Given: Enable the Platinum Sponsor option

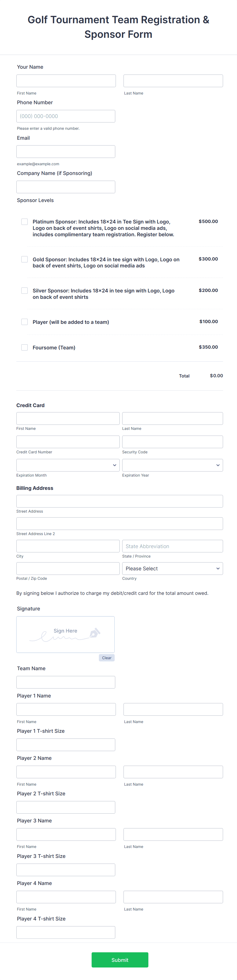Looking at the screenshot, I should coord(24,221).
